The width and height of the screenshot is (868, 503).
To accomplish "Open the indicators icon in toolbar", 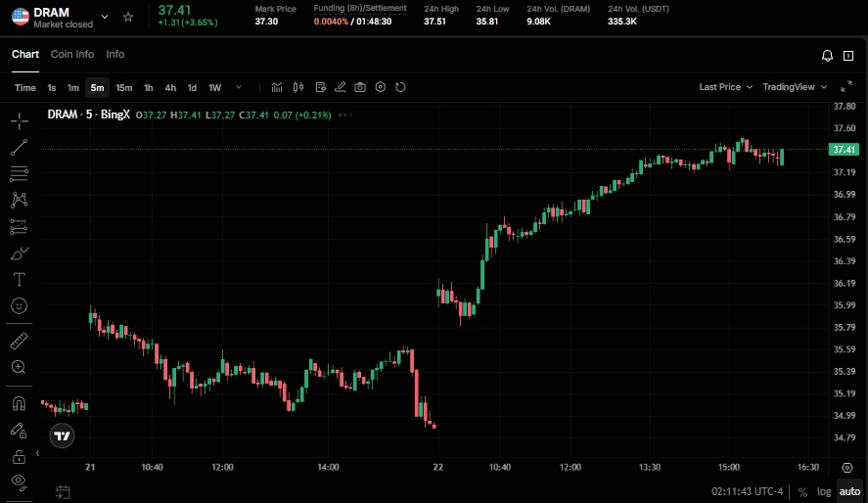I will tap(277, 87).
